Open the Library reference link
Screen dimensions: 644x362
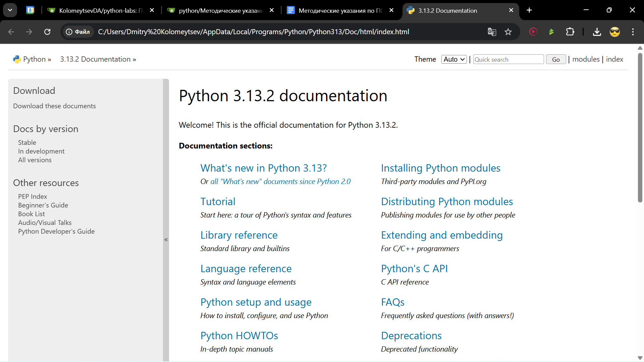[239, 235]
